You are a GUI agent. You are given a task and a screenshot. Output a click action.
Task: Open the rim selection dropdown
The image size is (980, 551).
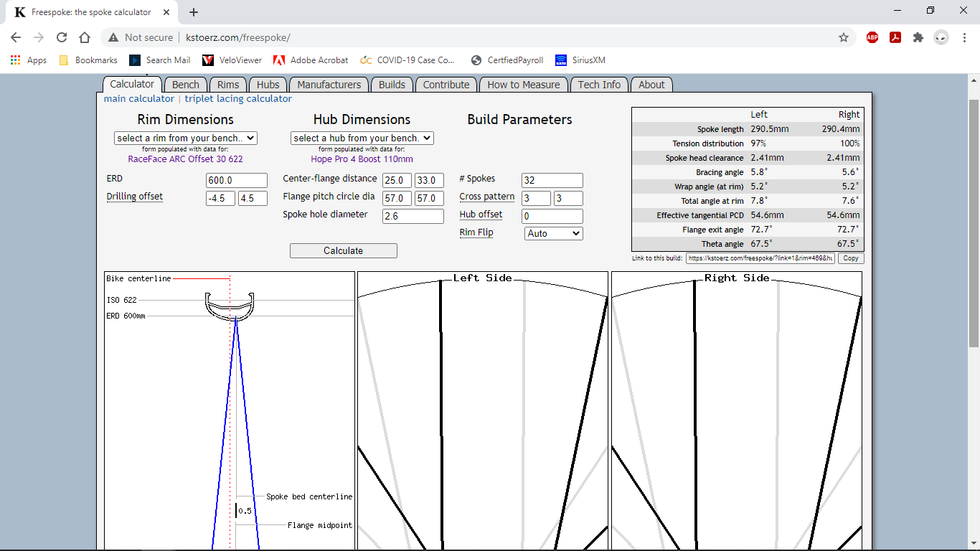pos(184,138)
